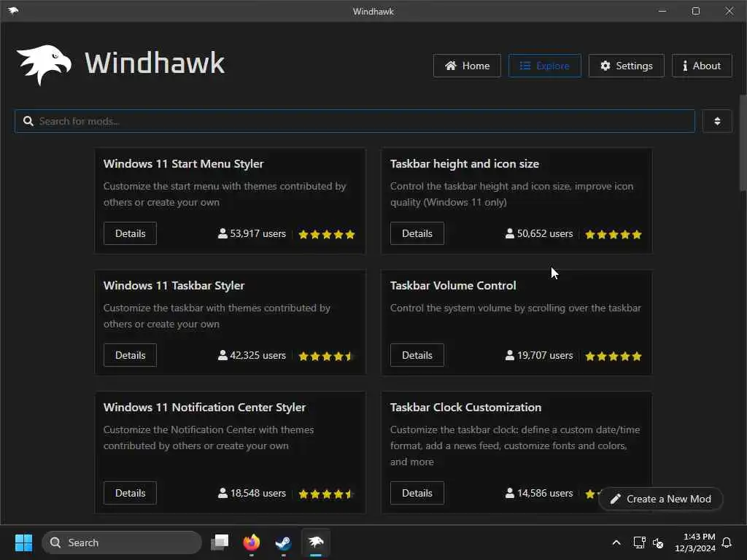Screen dimensions: 747x560
Task: Click the Taskbar Clock Customization title
Action: pos(465,408)
